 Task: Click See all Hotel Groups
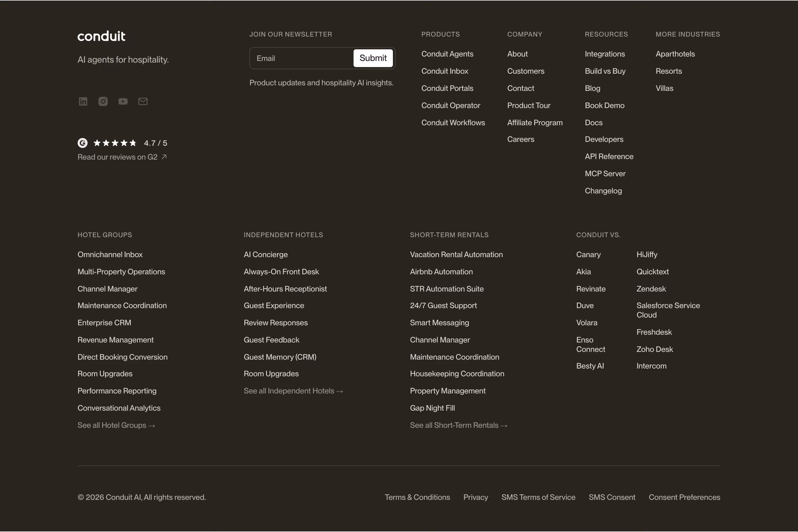[x=116, y=426]
